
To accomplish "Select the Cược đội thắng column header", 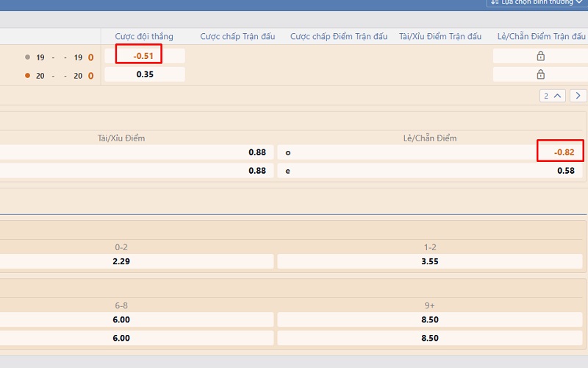I will (x=144, y=37).
